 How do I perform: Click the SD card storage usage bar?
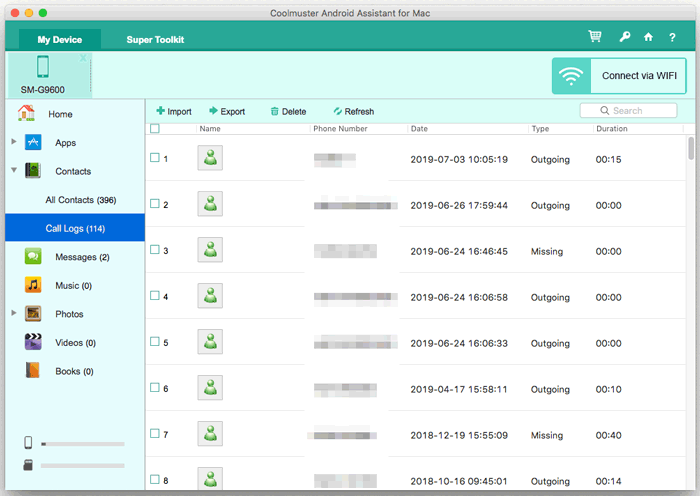coord(83,466)
